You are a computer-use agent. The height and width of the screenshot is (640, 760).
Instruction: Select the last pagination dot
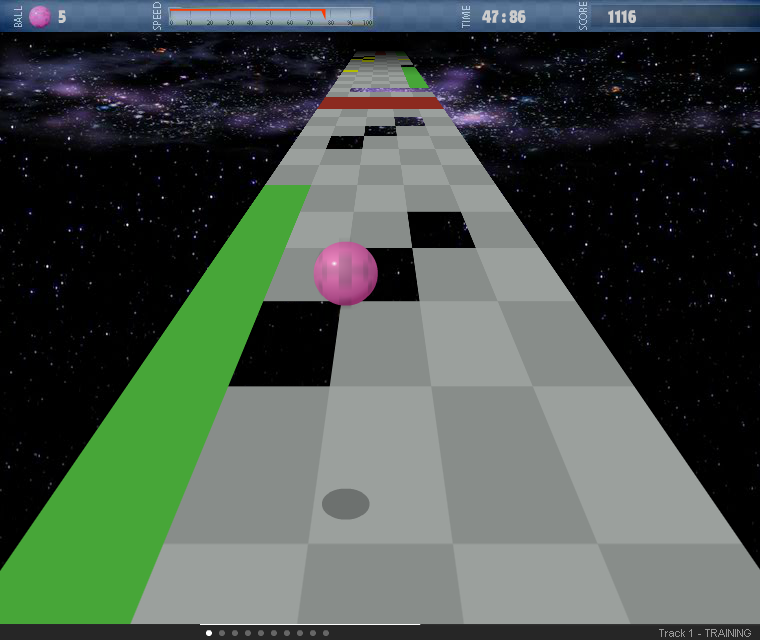[326, 633]
